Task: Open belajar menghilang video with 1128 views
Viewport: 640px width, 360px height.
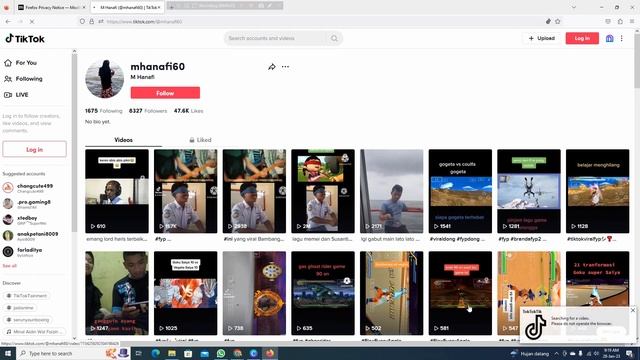Action: (x=598, y=191)
